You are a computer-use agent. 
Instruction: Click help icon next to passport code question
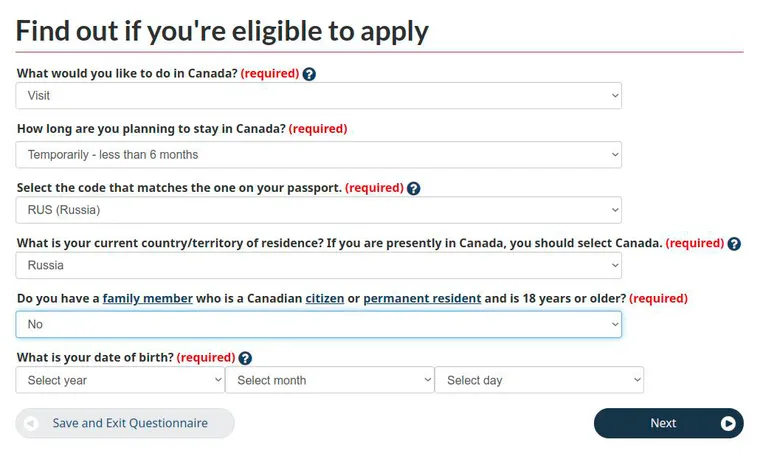pyautogui.click(x=413, y=189)
